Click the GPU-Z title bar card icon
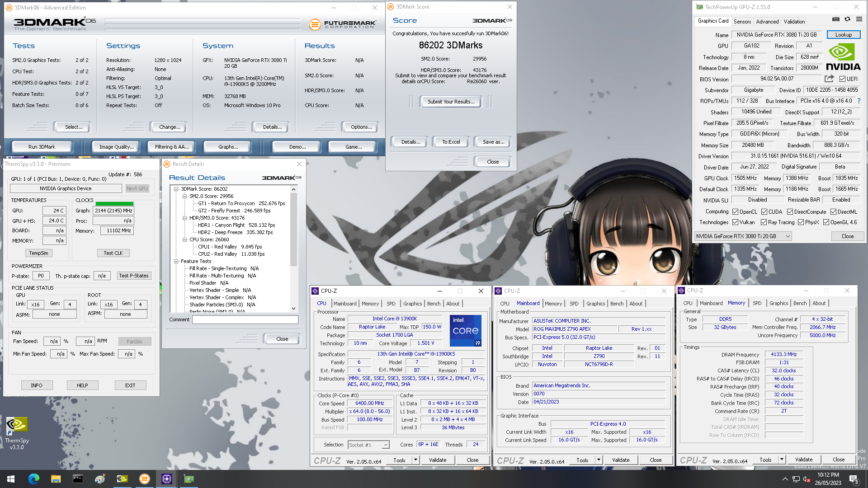 pos(699,7)
